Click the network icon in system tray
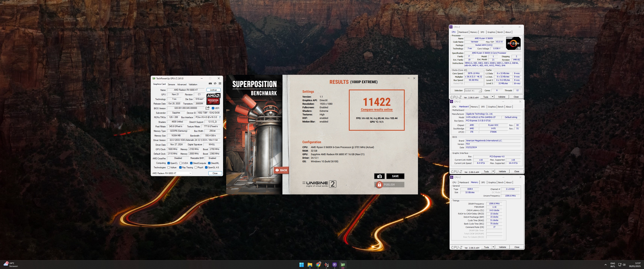 [x=620, y=265]
